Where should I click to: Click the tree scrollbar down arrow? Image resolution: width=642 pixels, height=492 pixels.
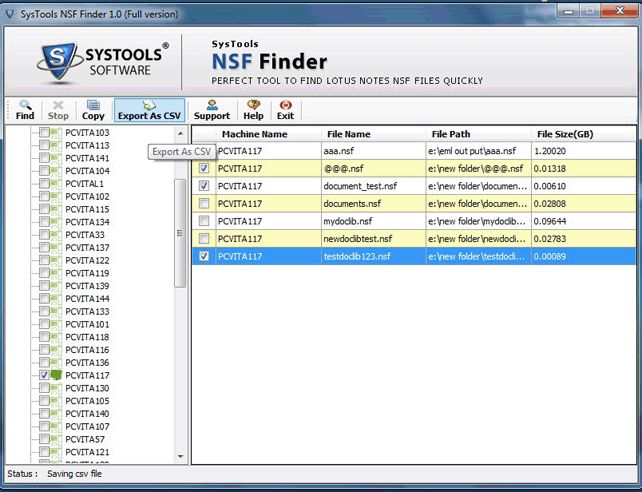pos(180,456)
